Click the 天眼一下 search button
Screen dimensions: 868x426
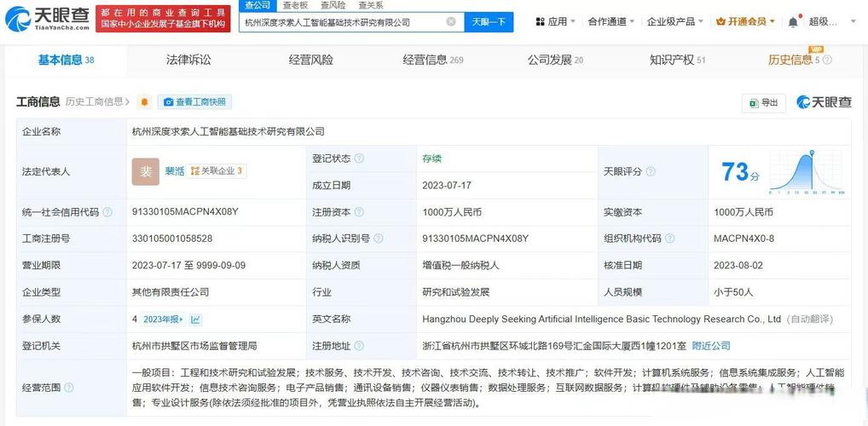(x=489, y=21)
